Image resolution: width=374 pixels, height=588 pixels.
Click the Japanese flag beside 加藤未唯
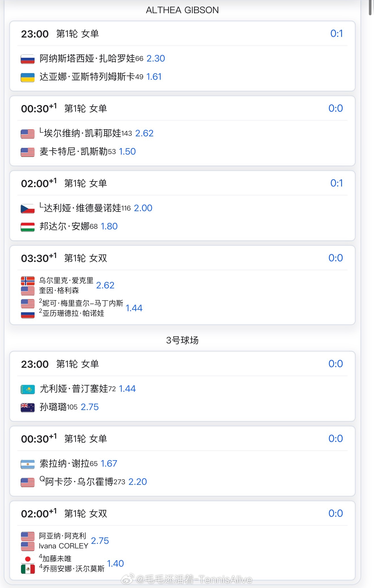[x=27, y=559]
